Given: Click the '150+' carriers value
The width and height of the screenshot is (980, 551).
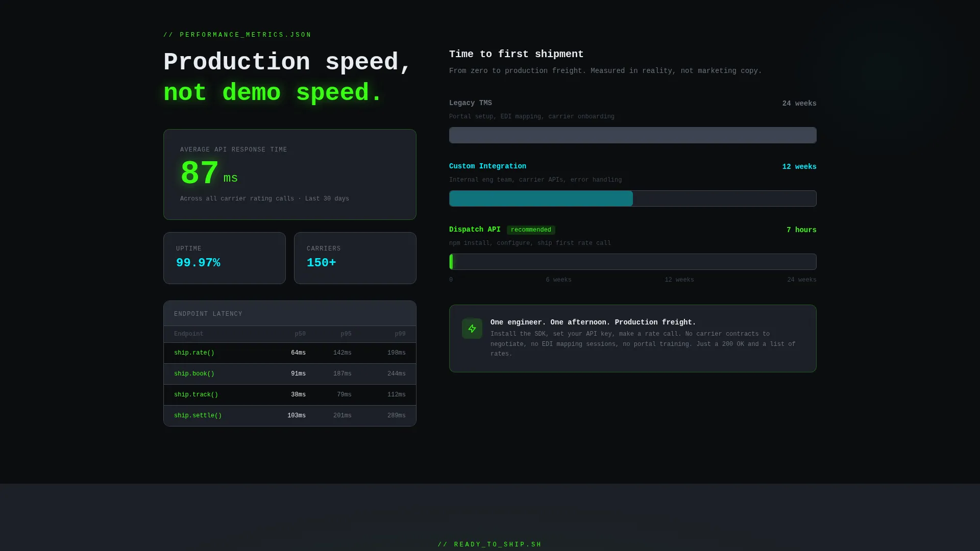Looking at the screenshot, I should point(321,263).
